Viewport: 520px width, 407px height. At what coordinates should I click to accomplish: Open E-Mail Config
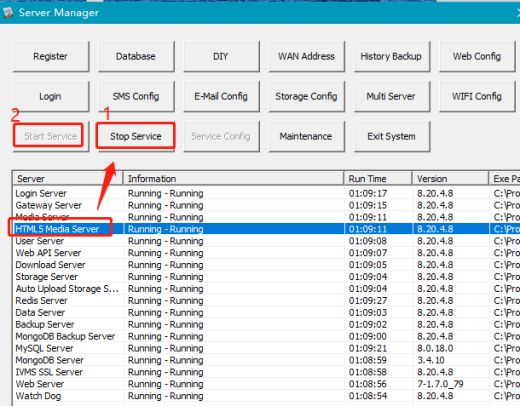(221, 96)
